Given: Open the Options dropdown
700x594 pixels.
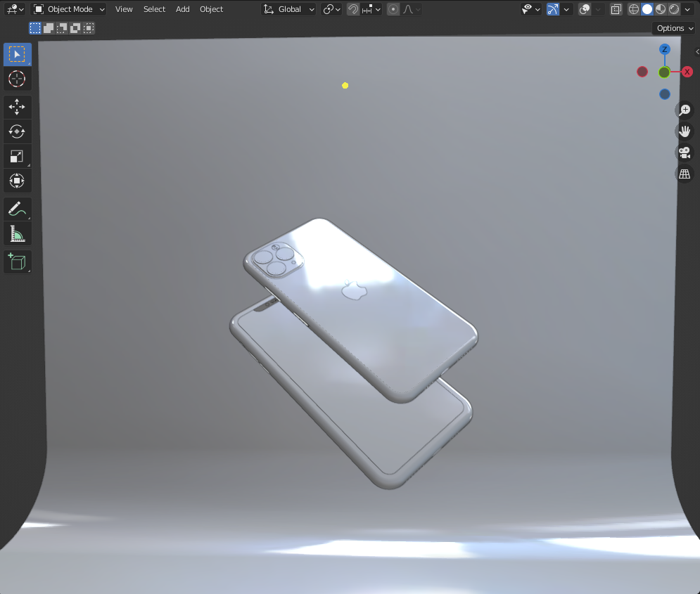Looking at the screenshot, I should pos(674,28).
